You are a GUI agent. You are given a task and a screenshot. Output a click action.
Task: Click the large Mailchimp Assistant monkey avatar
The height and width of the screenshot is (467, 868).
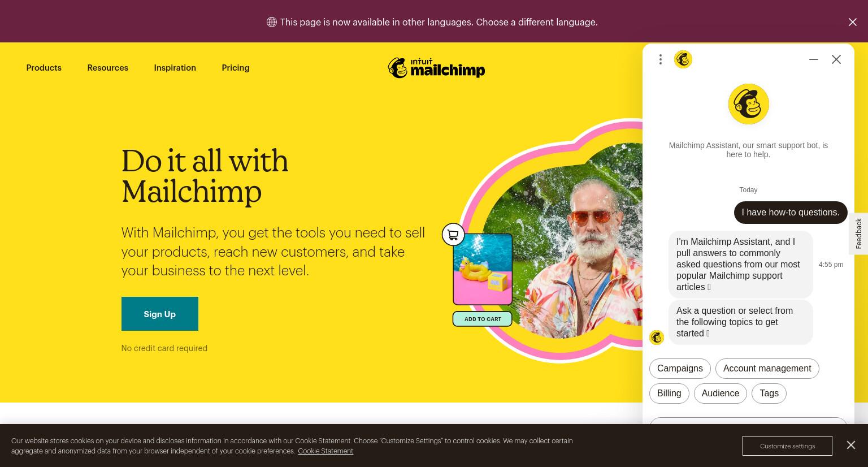748,104
